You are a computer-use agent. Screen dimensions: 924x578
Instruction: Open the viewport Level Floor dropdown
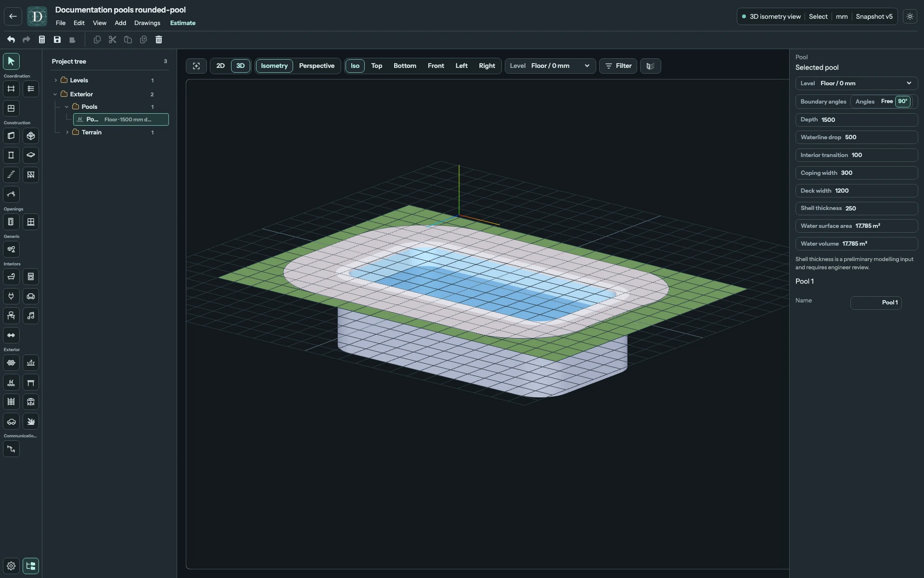[x=550, y=66]
